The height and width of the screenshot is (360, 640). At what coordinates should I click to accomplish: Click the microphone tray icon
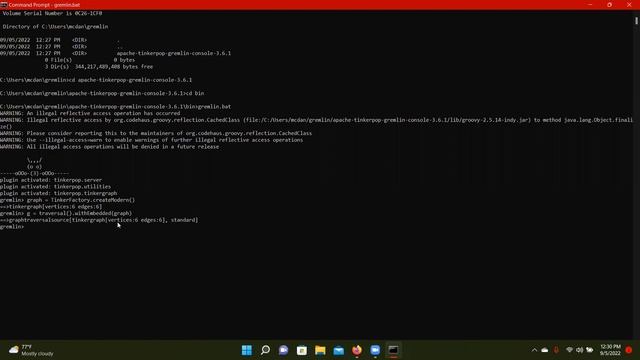(556, 350)
